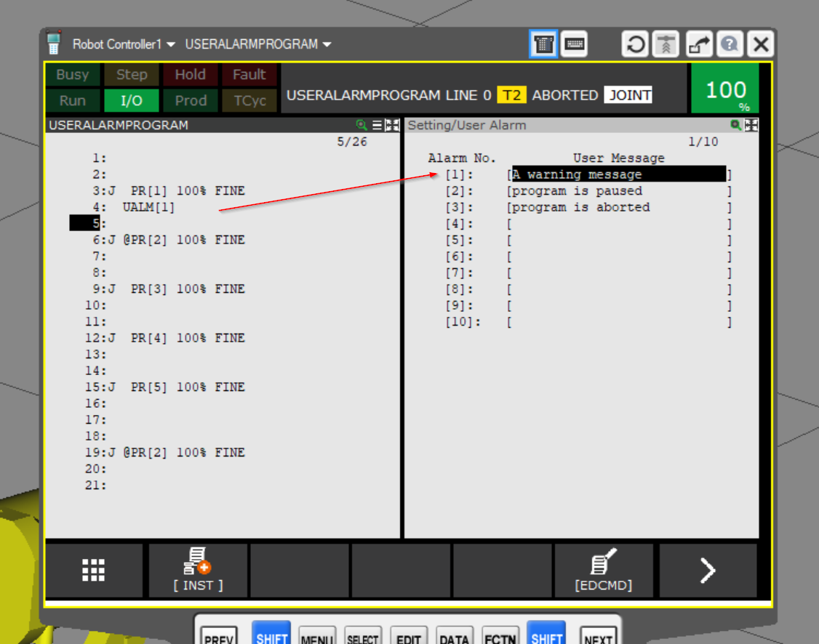Click the NEXT key

click(x=598, y=635)
